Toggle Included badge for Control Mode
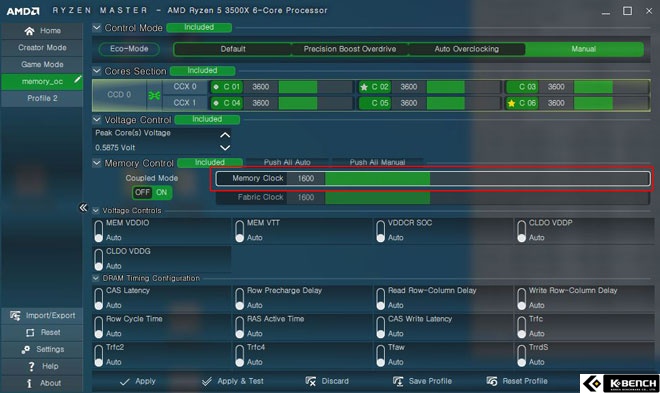Image resolution: width=660 pixels, height=393 pixels. [x=199, y=27]
